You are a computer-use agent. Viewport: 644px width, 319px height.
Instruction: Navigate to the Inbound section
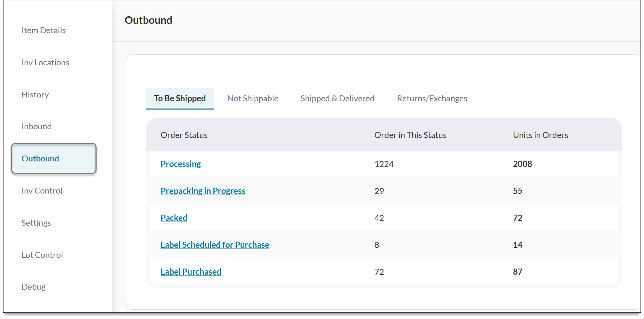36,126
